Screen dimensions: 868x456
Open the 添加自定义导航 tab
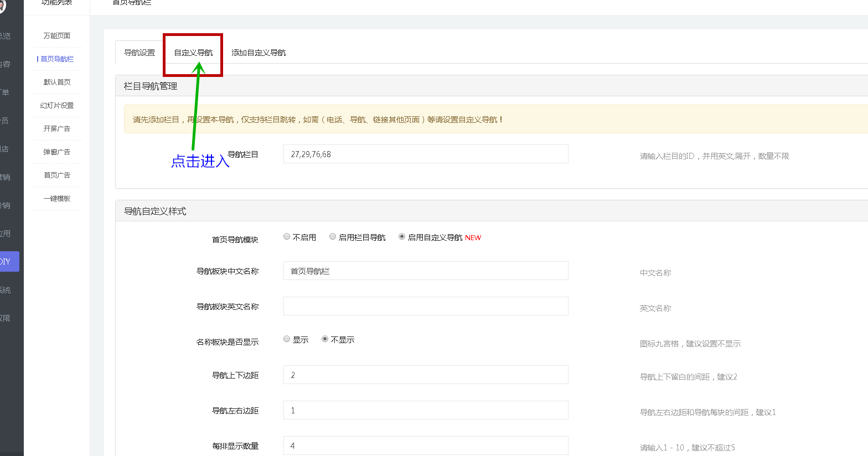tap(259, 53)
